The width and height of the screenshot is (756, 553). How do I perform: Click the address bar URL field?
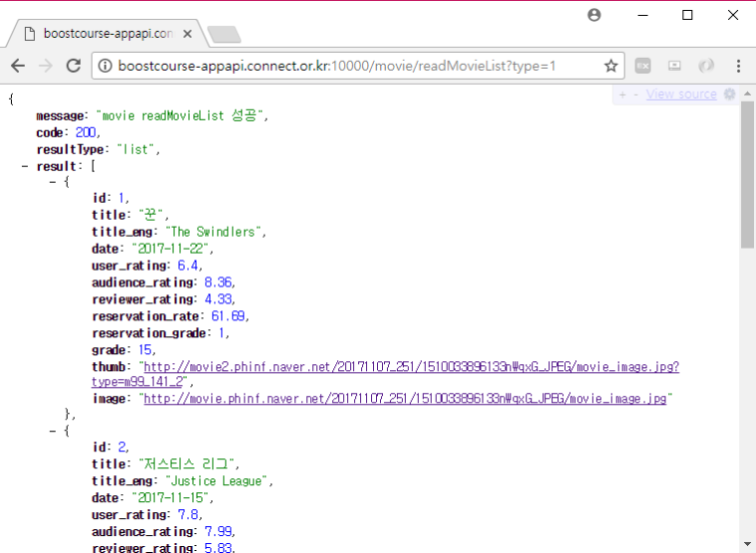pos(338,66)
